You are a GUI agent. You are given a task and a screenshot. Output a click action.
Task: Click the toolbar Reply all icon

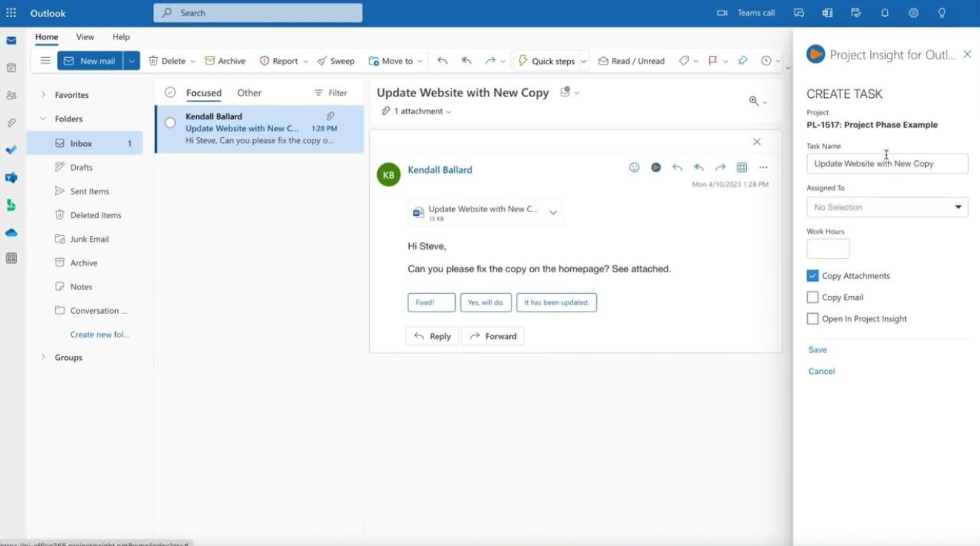[x=466, y=61]
